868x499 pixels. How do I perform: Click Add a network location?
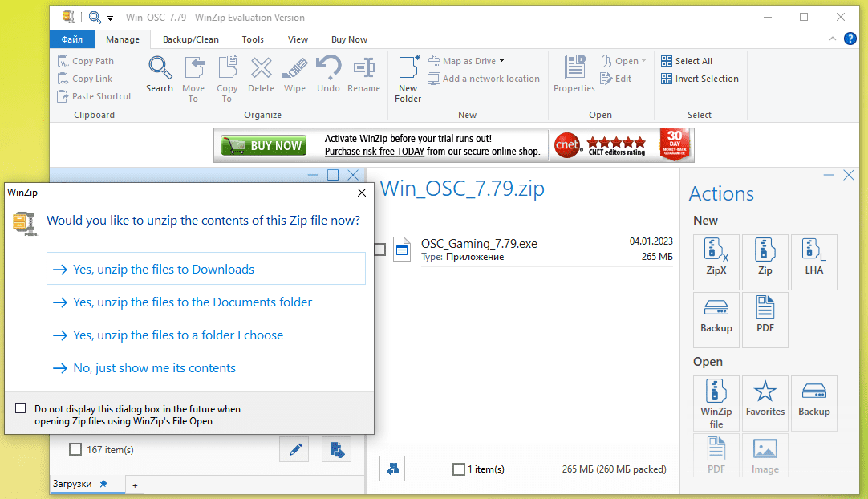pos(484,79)
